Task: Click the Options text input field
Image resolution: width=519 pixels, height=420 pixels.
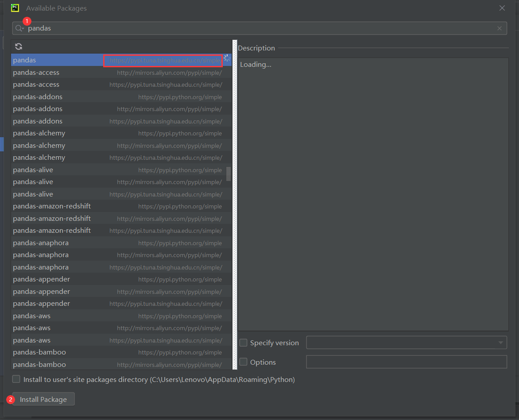Action: point(406,362)
